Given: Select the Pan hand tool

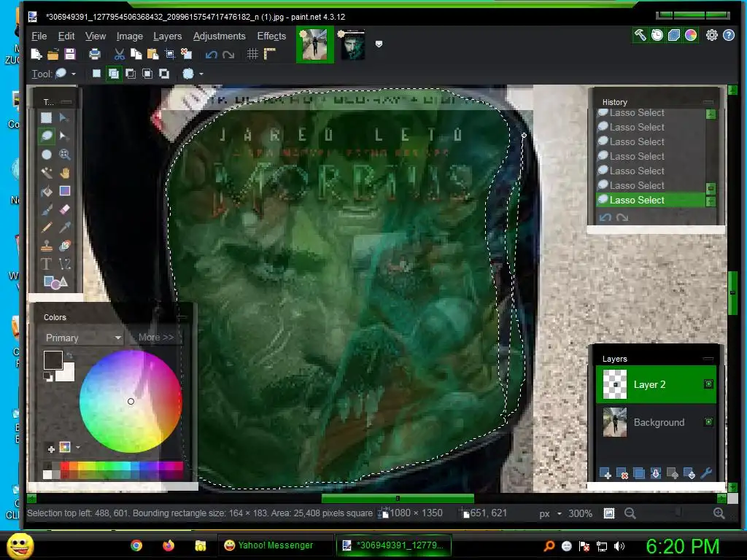Looking at the screenshot, I should [65, 173].
